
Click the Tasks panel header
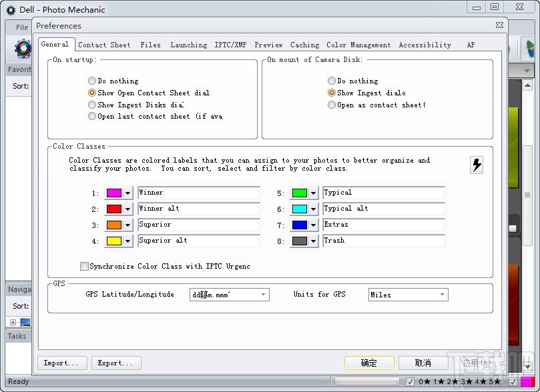click(19, 336)
